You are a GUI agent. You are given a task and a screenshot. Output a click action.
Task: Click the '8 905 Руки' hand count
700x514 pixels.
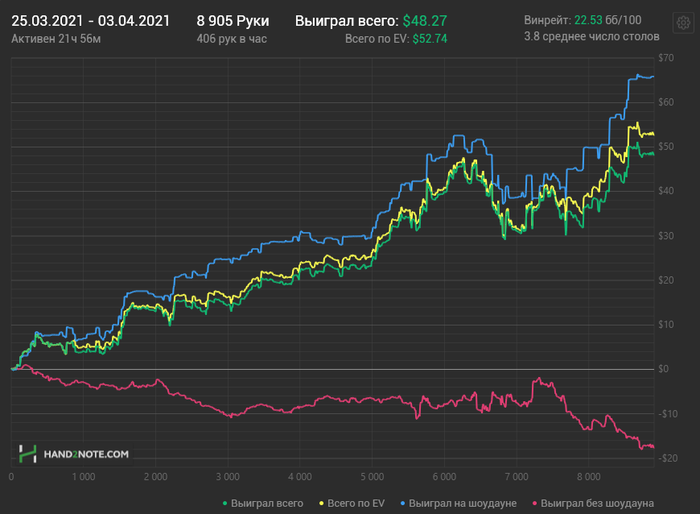click(233, 21)
